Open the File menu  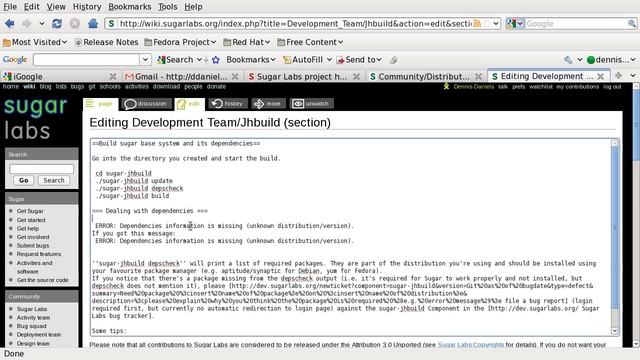coord(10,7)
